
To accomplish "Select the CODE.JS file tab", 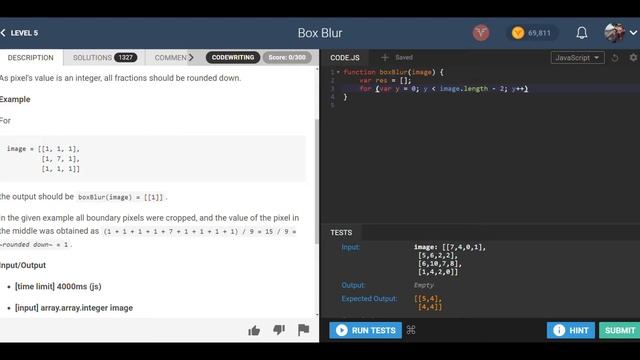I will [345, 58].
